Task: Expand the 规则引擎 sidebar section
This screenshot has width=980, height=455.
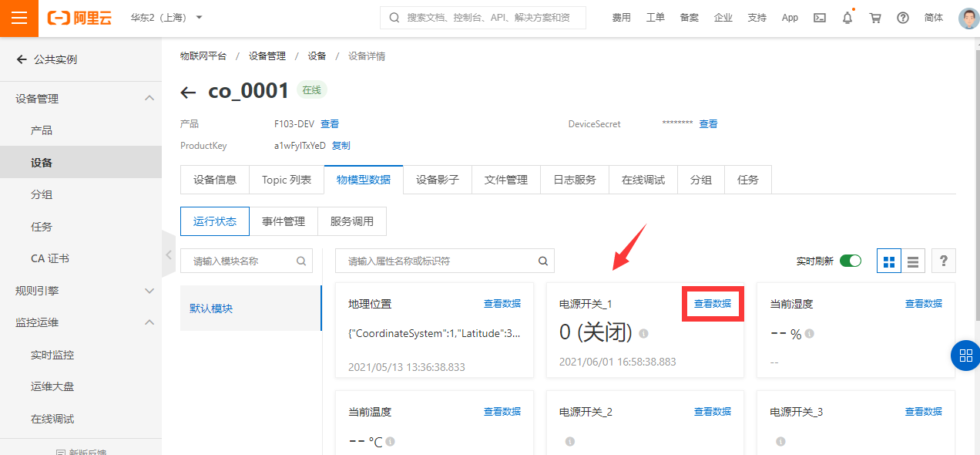Action: click(81, 291)
